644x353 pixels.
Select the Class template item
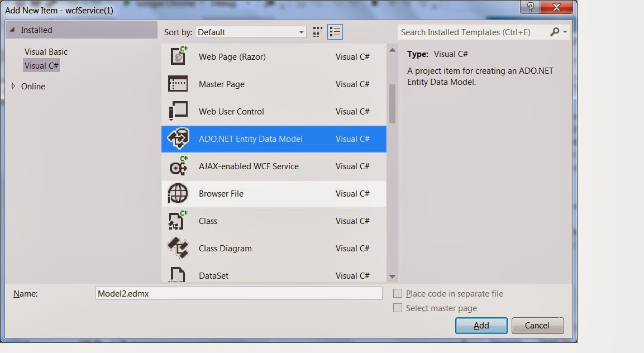pyautogui.click(x=208, y=221)
